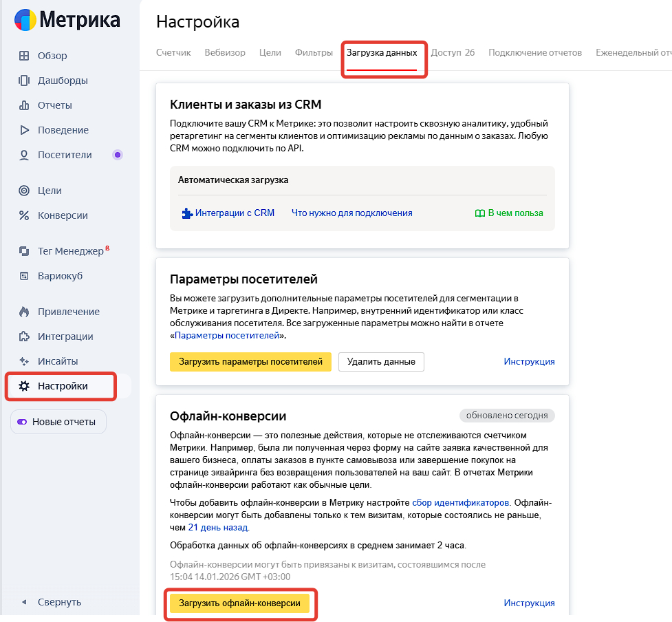Click the Поведение play icon

[25, 130]
